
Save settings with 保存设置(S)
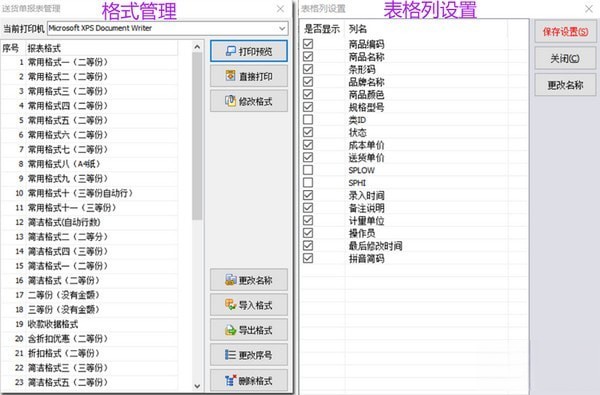[x=565, y=31]
